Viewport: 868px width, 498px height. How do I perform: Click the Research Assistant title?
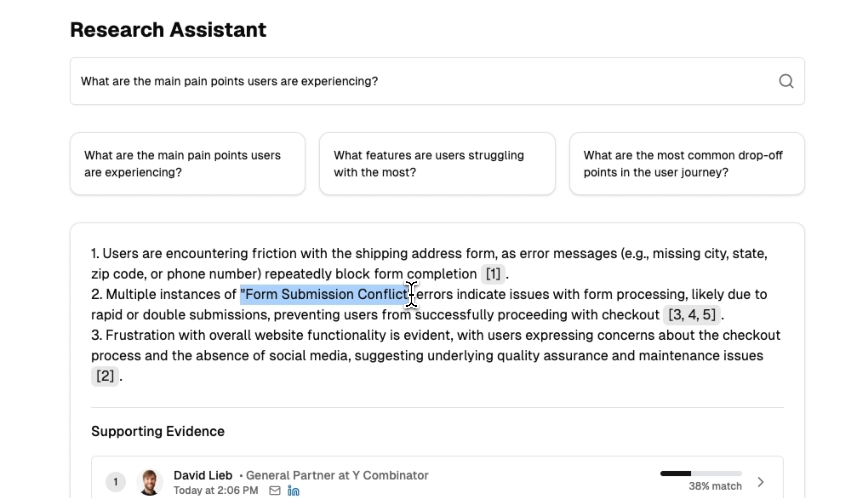[168, 30]
